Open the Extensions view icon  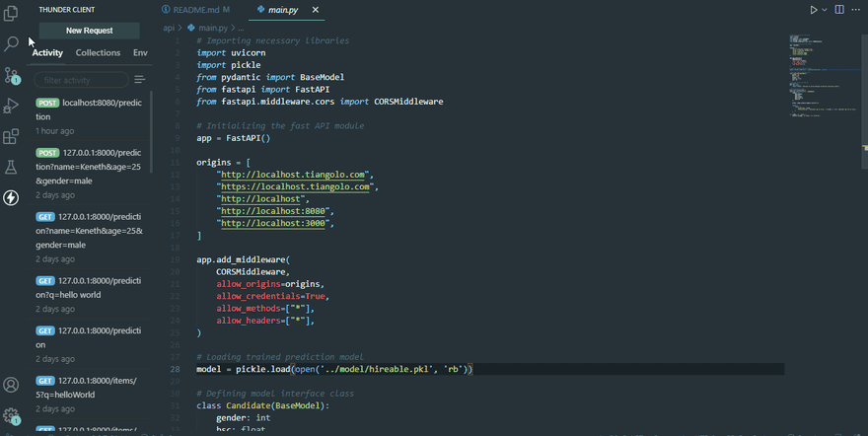click(x=11, y=136)
